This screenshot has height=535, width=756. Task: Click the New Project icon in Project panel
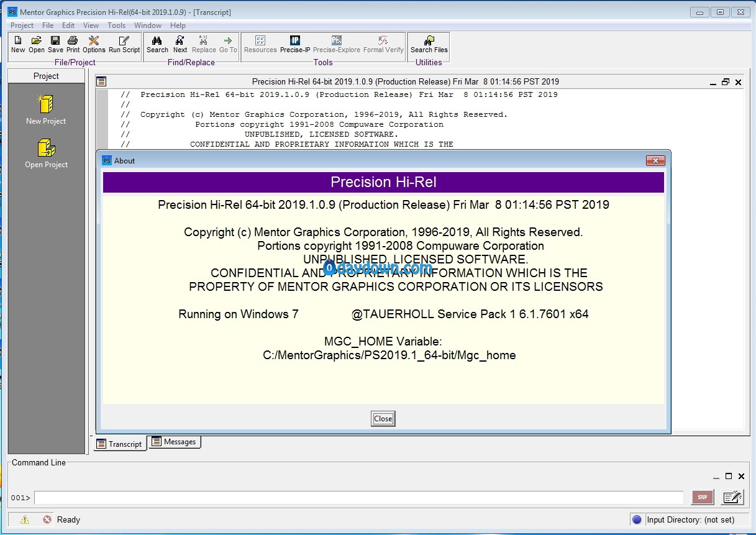[46, 104]
